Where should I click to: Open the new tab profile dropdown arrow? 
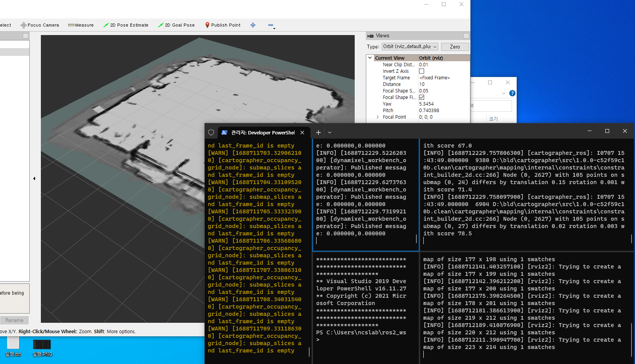pyautogui.click(x=330, y=133)
